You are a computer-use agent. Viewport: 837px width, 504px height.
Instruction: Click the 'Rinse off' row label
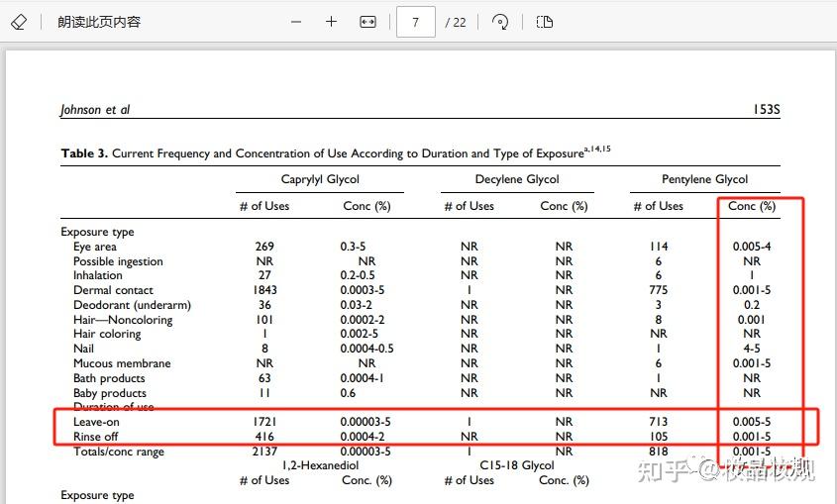[95, 437]
